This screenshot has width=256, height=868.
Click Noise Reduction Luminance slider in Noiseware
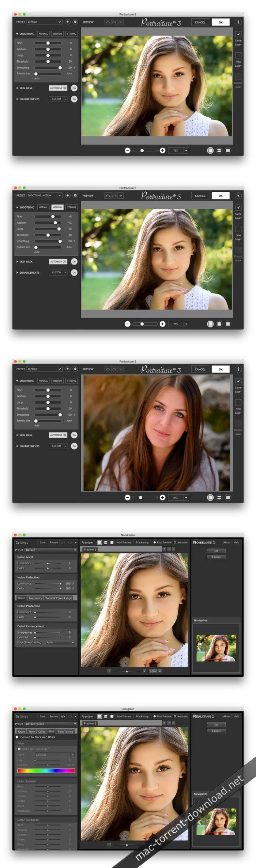(48, 583)
